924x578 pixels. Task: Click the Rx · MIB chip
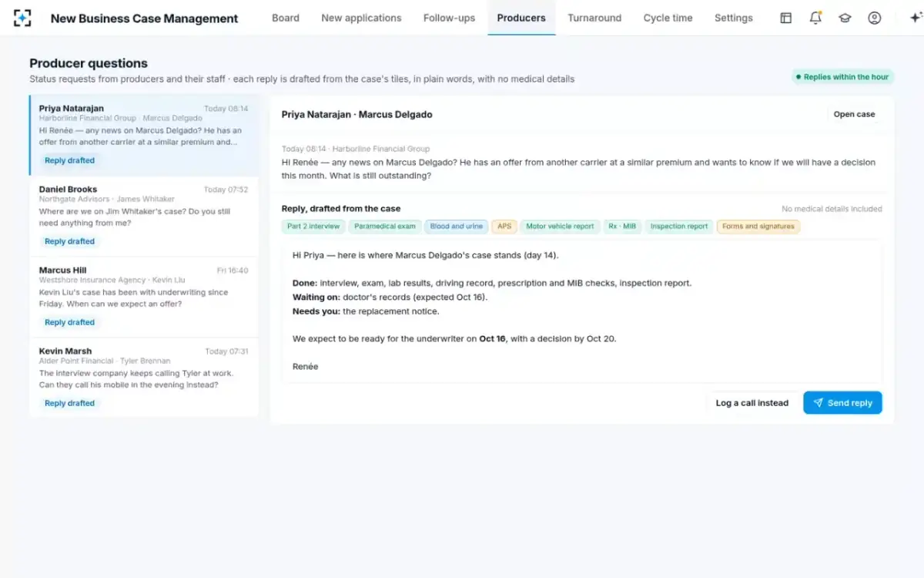(622, 227)
